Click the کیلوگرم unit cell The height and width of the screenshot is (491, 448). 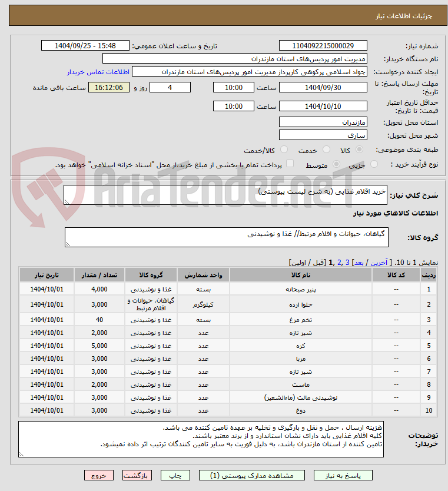click(x=203, y=304)
